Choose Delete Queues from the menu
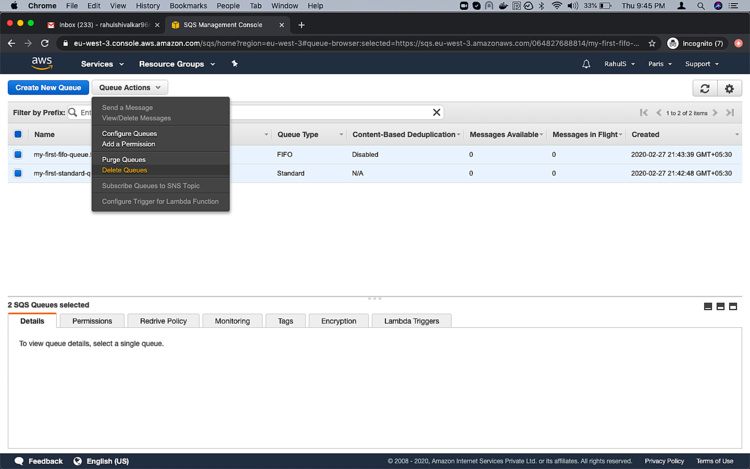The width and height of the screenshot is (750, 469). [124, 170]
